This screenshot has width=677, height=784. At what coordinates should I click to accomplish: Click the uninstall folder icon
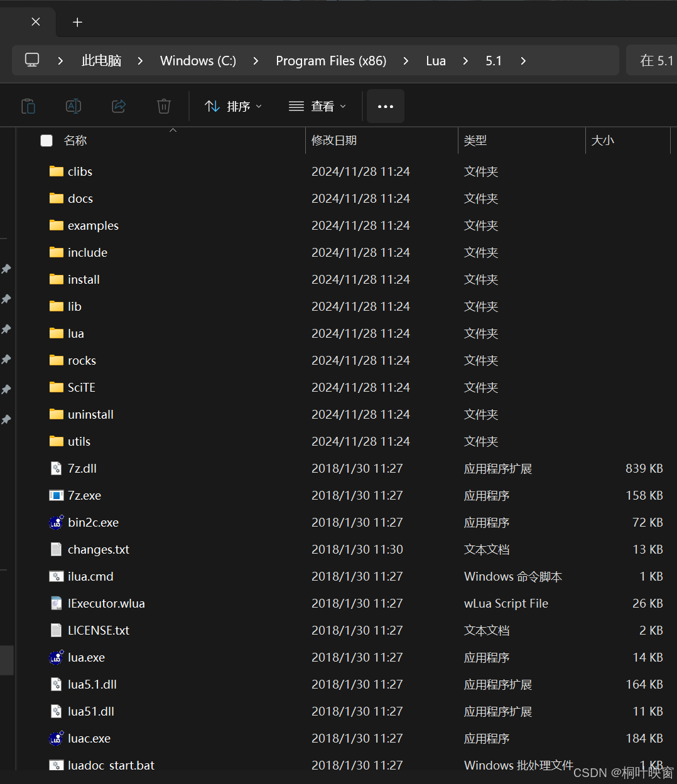[57, 414]
